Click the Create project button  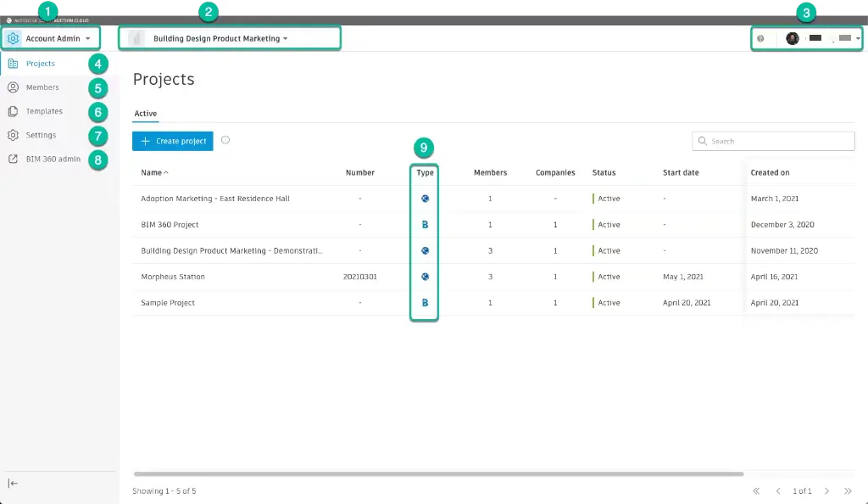tap(173, 141)
